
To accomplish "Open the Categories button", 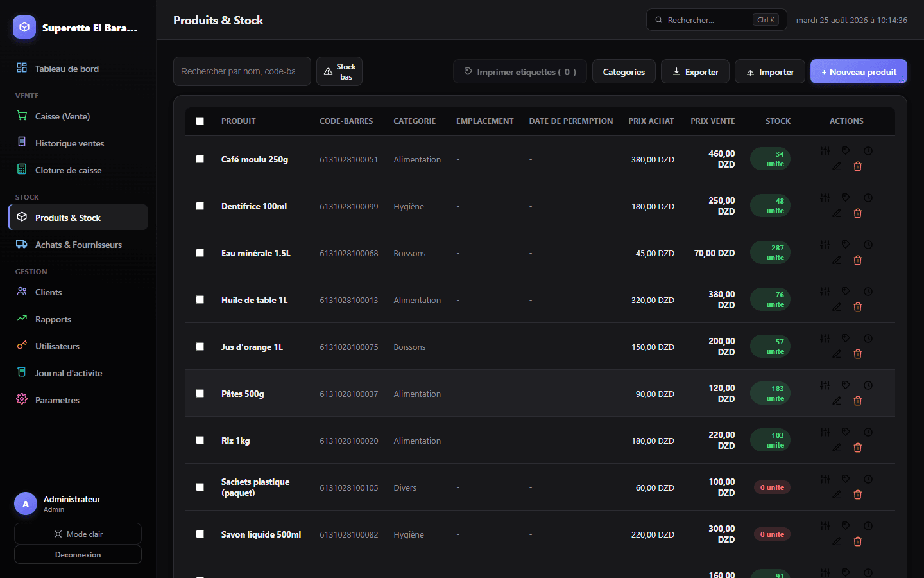I will click(624, 71).
